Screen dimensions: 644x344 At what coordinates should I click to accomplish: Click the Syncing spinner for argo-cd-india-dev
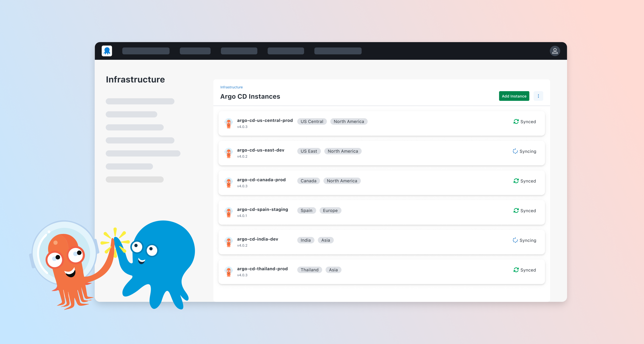click(x=515, y=240)
